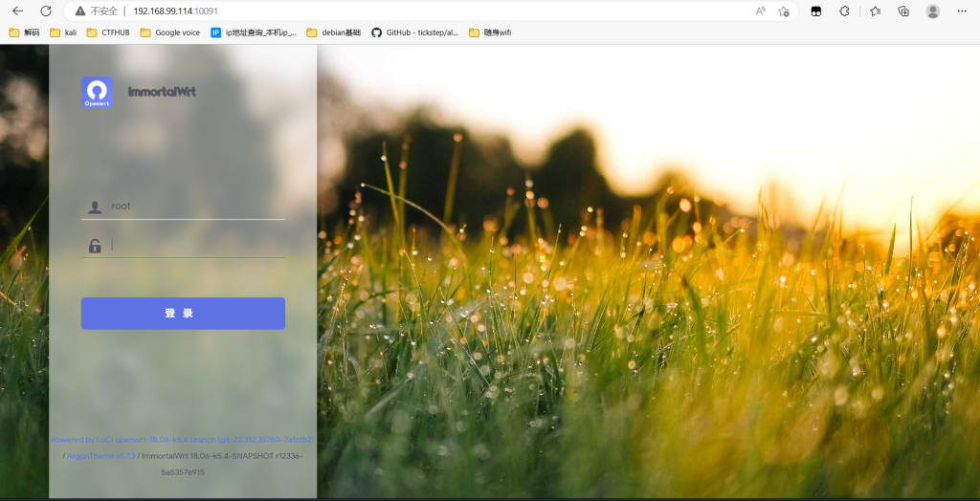Open the read aloud icon in address bar
Viewport: 980px width, 501px height.
click(761, 11)
